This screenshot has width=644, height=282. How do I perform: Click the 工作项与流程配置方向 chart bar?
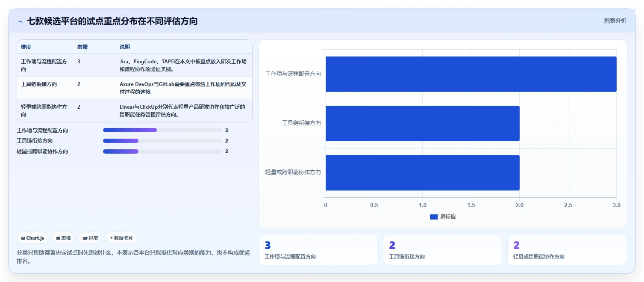pyautogui.click(x=471, y=74)
